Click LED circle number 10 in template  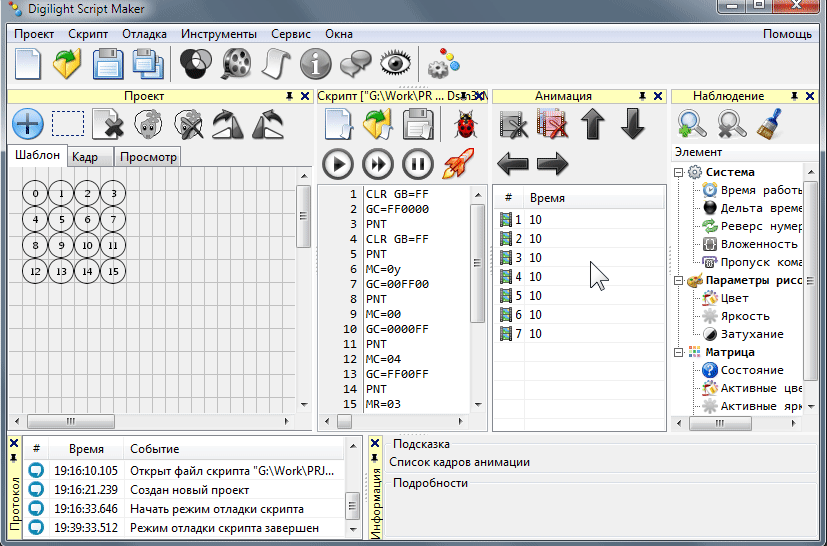coord(87,245)
